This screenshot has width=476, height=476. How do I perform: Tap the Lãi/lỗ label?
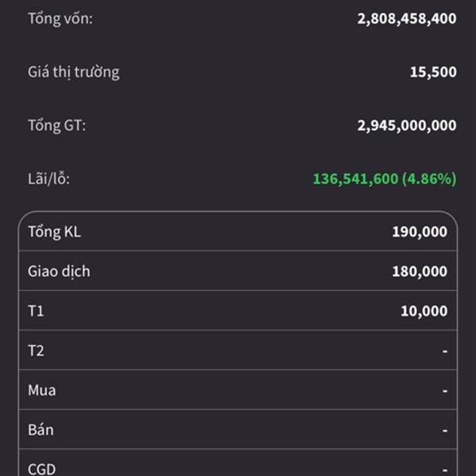(49, 179)
